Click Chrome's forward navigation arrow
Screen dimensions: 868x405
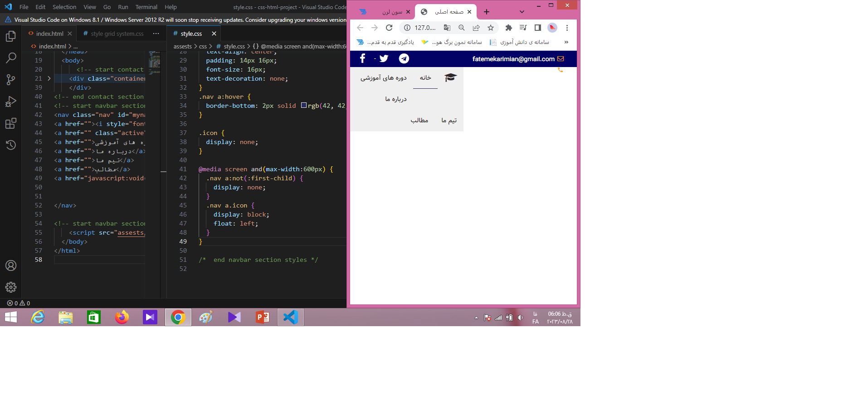[x=375, y=28]
